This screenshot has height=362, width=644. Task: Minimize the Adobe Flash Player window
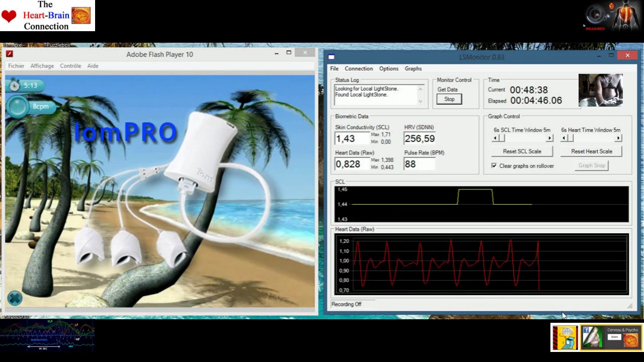276,53
